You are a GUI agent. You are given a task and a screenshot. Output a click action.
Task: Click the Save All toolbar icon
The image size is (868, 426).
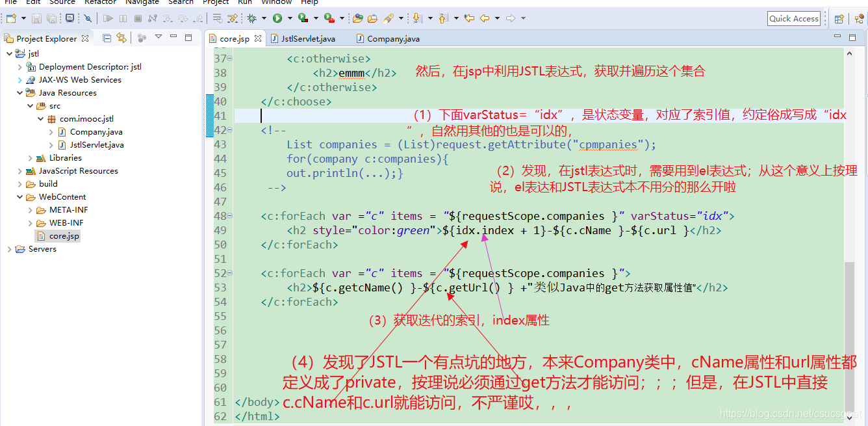(x=51, y=18)
